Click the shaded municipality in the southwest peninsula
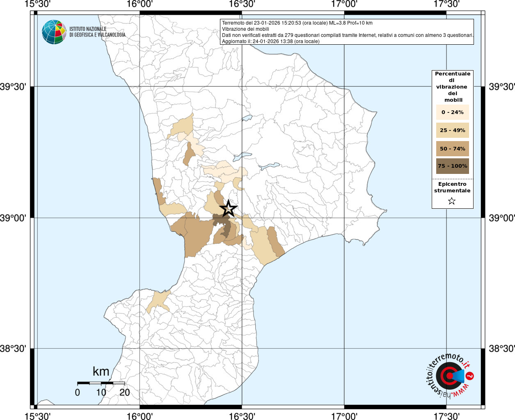 pyautogui.click(x=159, y=302)
